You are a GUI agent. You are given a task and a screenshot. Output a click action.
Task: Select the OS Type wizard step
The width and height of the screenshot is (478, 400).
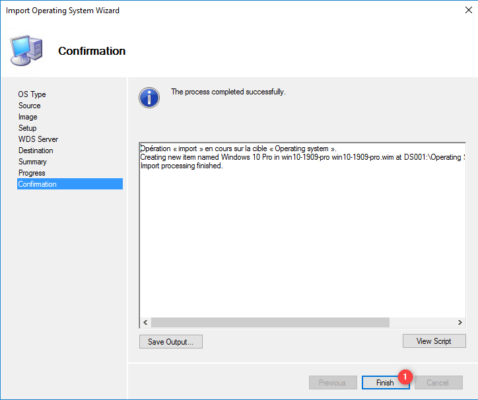[x=32, y=94]
